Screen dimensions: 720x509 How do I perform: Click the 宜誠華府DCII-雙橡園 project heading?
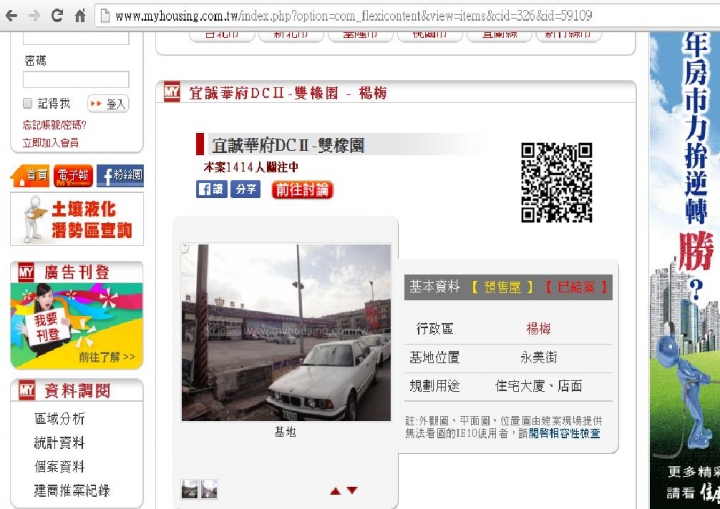tap(288, 146)
